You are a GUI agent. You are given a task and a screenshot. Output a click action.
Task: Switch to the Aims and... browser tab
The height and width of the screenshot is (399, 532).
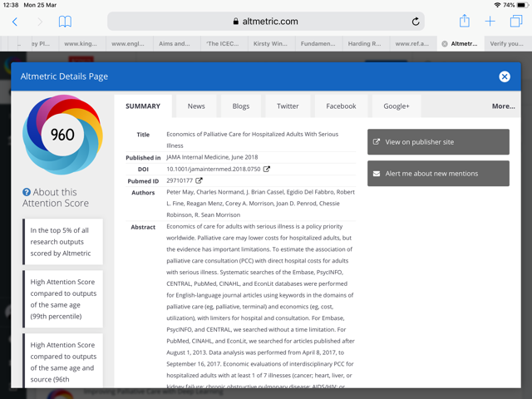coord(176,44)
